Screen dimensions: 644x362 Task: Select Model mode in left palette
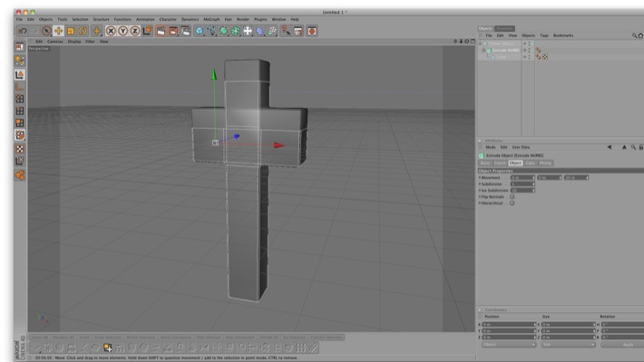click(20, 74)
